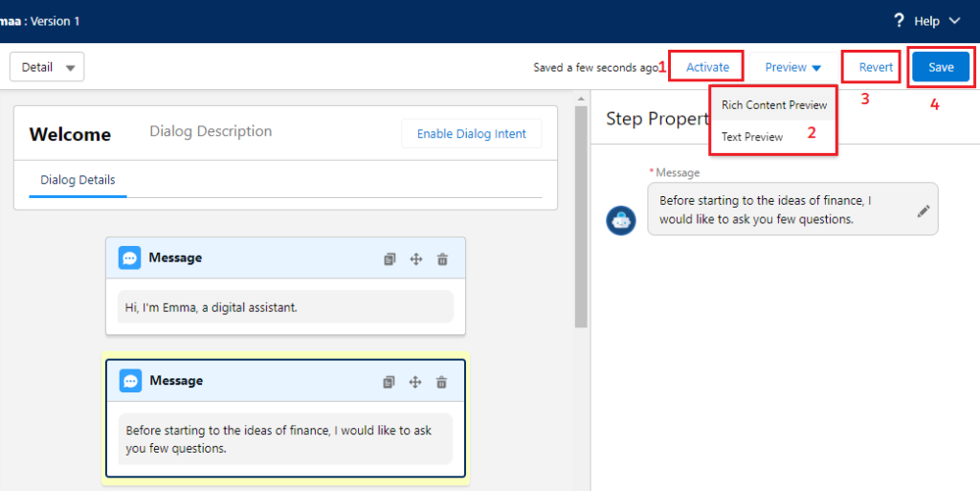This screenshot has height=491, width=980.
Task: Click the Activate button
Action: pos(707,67)
